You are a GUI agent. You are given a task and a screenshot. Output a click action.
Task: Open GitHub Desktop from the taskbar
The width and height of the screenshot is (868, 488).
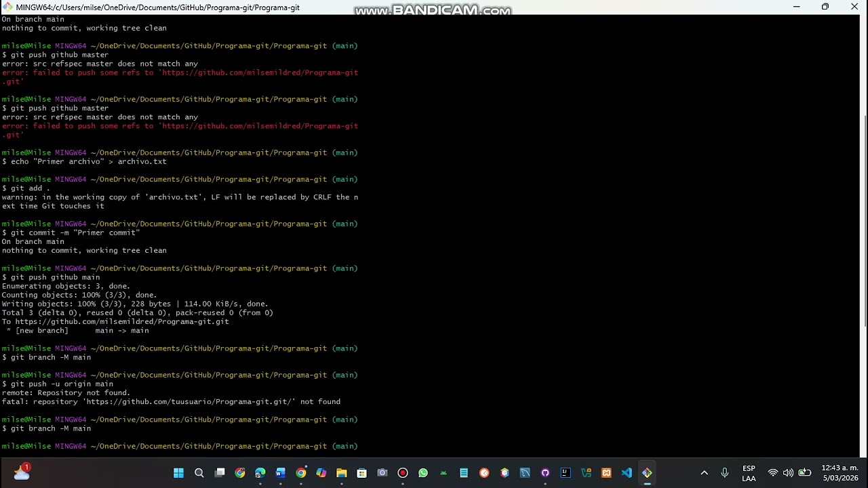545,473
